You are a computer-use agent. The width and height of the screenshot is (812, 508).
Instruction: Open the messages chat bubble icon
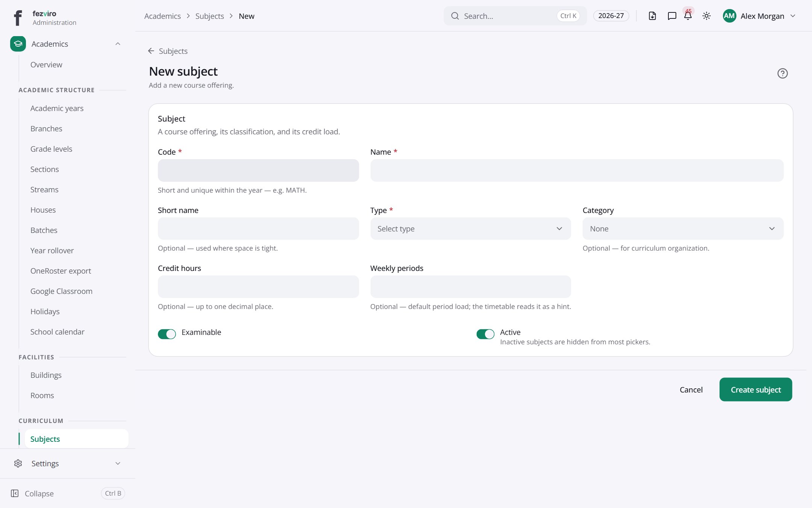(x=672, y=16)
